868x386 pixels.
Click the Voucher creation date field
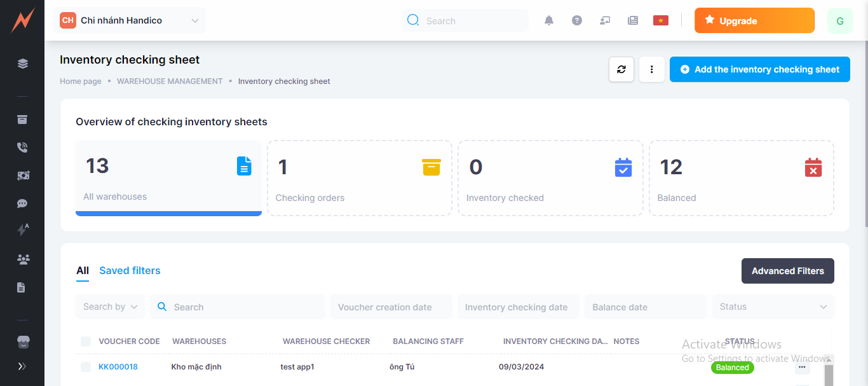pos(391,307)
